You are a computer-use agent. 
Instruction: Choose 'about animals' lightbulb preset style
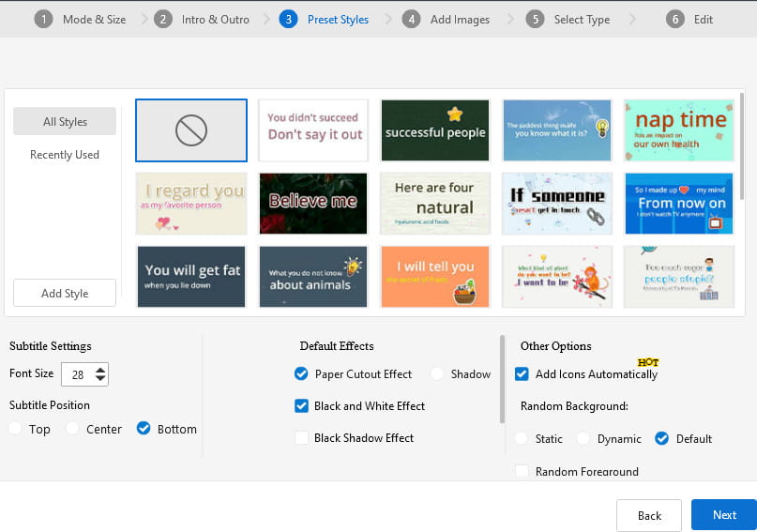pyautogui.click(x=313, y=276)
